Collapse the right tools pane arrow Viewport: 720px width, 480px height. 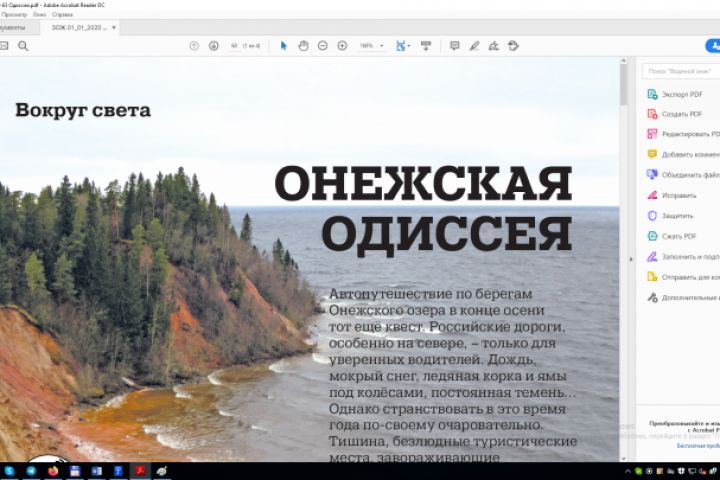click(x=631, y=260)
